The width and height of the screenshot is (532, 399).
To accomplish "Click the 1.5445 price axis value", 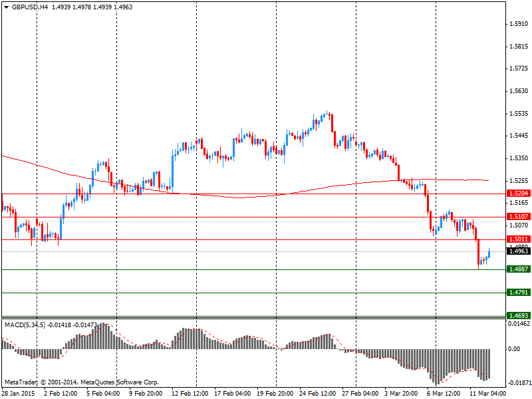I will tap(519, 136).
